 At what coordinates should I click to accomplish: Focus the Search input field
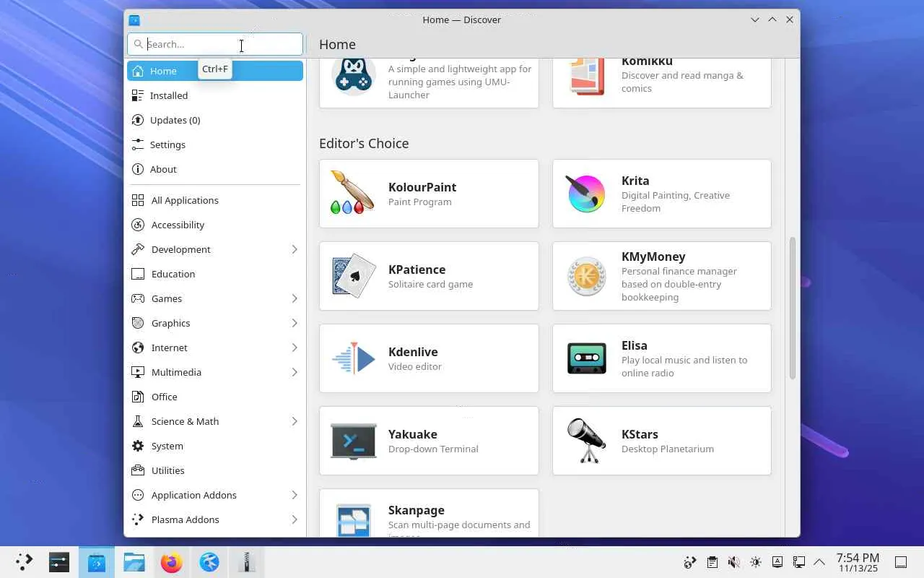215,44
